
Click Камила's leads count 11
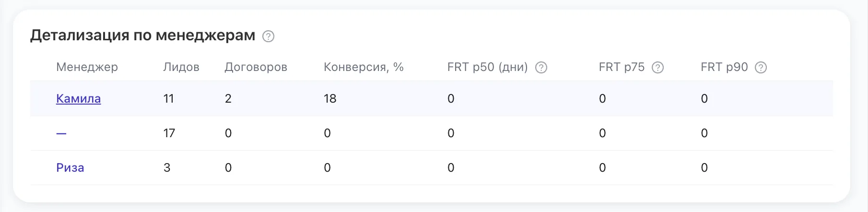click(168, 99)
